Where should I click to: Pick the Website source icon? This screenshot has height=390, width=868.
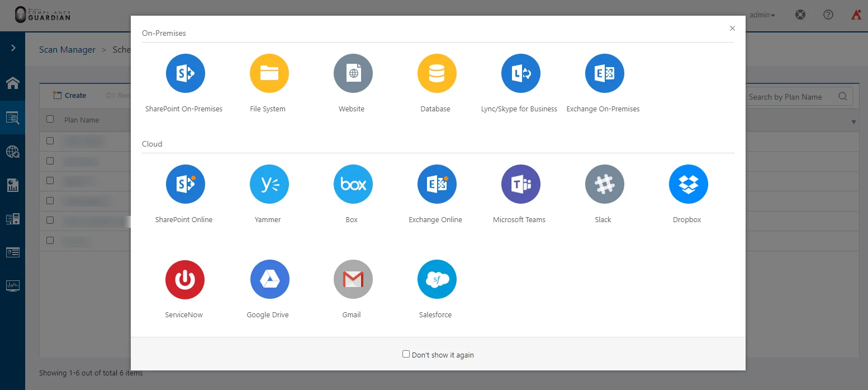point(353,73)
